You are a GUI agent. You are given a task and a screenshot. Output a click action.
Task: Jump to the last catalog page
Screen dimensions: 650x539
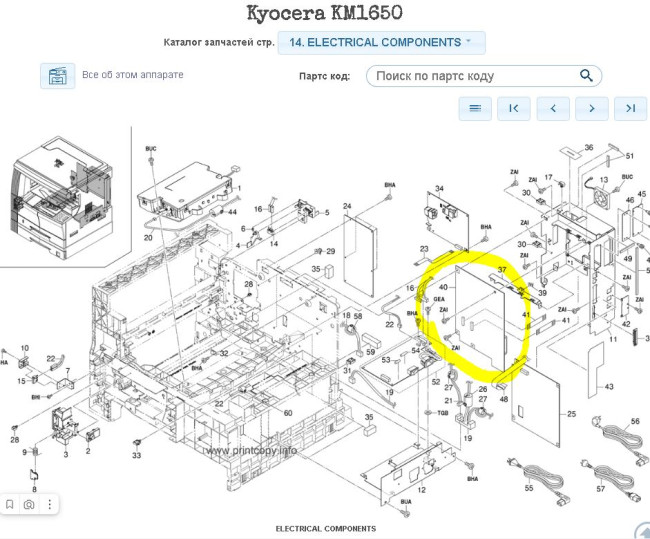coord(630,108)
